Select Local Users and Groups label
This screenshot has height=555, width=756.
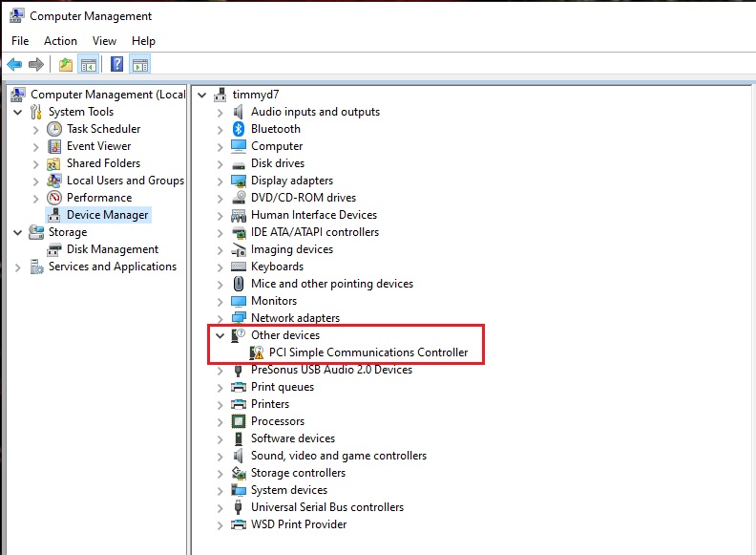point(125,181)
